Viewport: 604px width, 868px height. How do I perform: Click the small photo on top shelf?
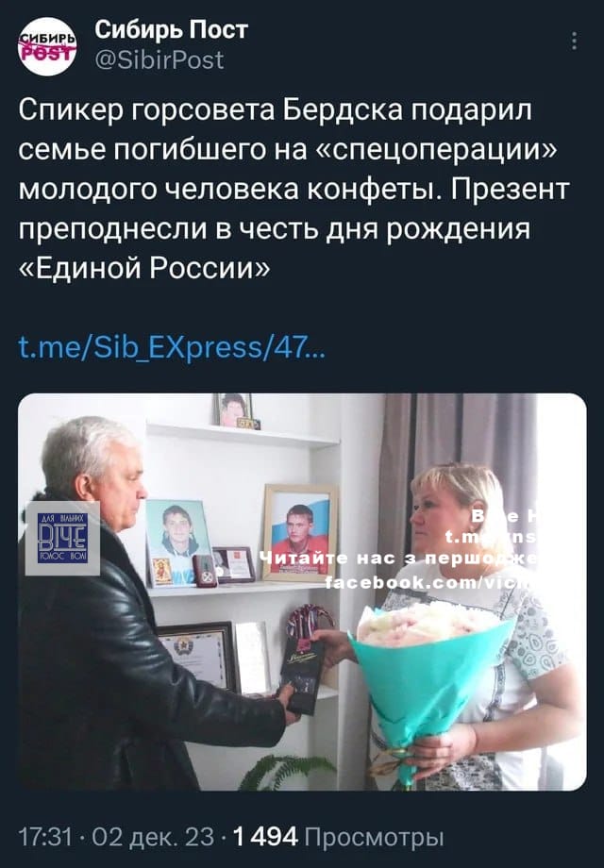click(235, 410)
